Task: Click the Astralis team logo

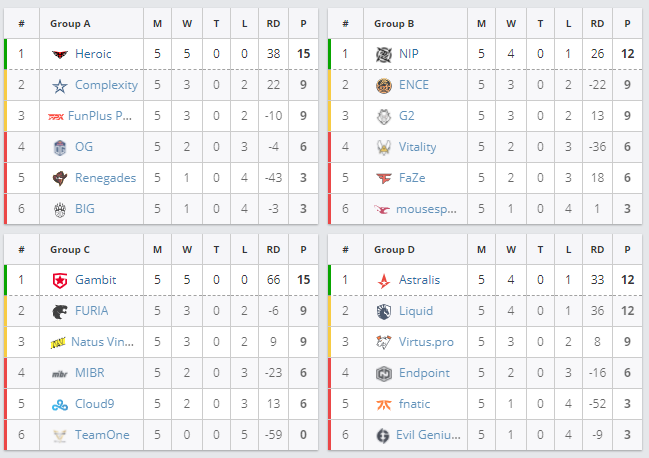Action: (384, 280)
